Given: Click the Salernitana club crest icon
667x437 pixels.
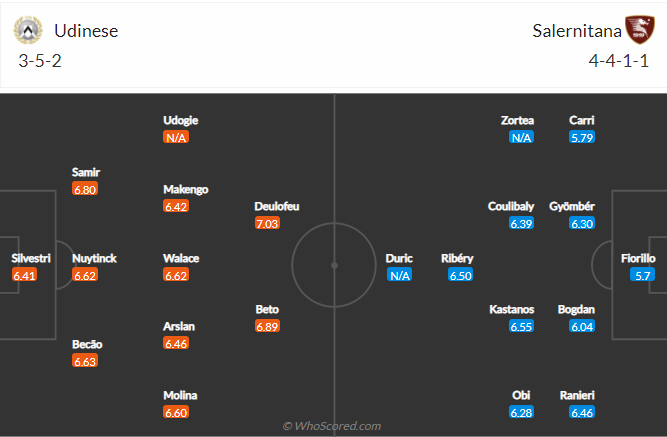Looking at the screenshot, I should tap(640, 30).
